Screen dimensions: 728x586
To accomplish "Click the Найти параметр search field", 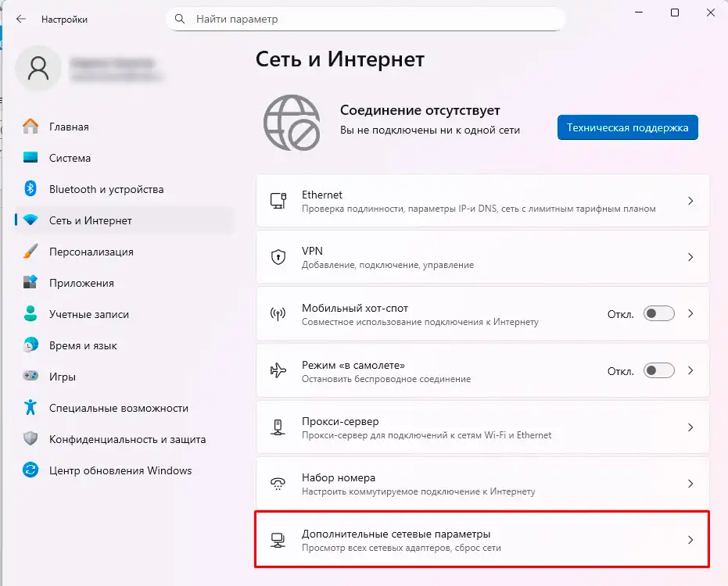I will point(364,19).
